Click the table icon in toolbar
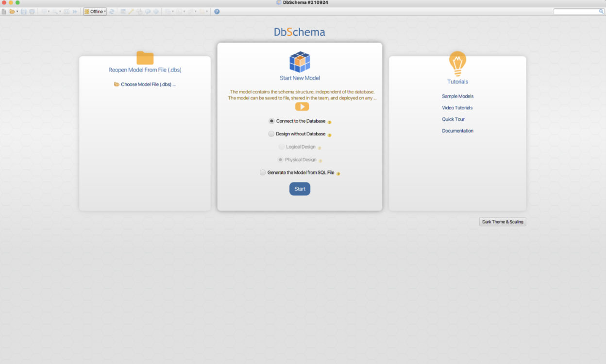The image size is (608, 364). pos(123,12)
